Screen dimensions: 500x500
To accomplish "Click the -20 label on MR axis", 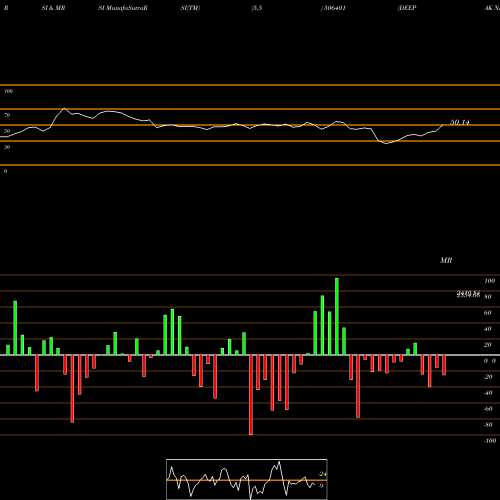I will tap(488, 377).
